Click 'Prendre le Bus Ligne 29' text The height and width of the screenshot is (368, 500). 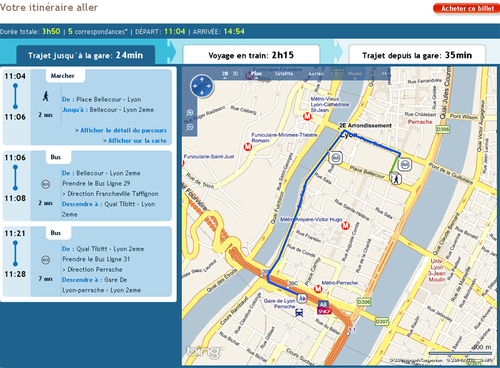point(96,183)
